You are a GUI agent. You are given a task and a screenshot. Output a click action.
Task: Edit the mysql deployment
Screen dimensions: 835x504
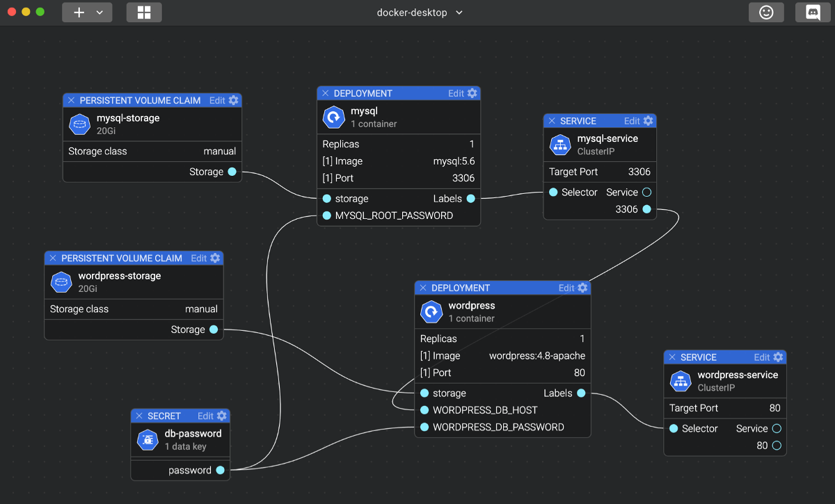tap(456, 94)
